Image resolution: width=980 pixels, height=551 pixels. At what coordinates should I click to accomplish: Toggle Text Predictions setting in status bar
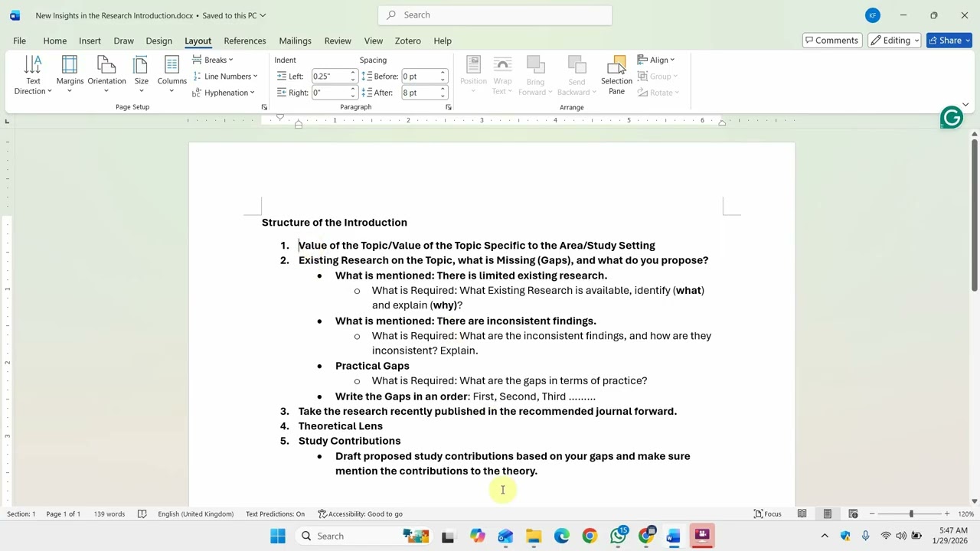275,514
